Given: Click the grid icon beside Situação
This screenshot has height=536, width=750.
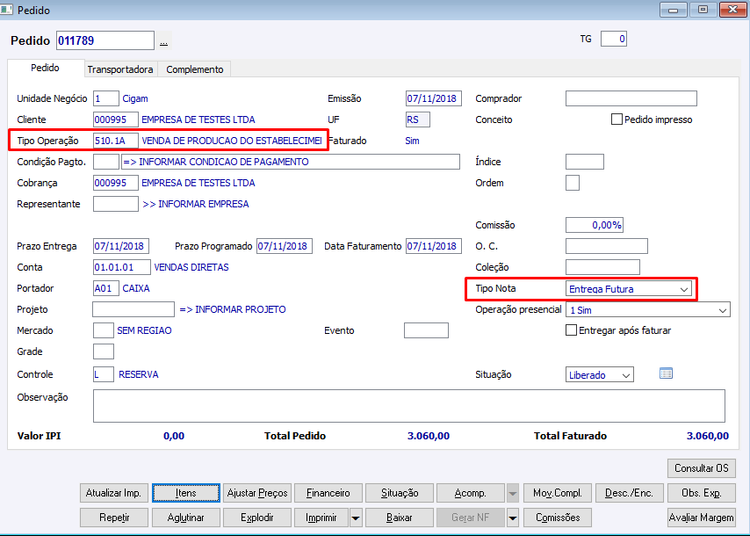Looking at the screenshot, I should pos(666,373).
